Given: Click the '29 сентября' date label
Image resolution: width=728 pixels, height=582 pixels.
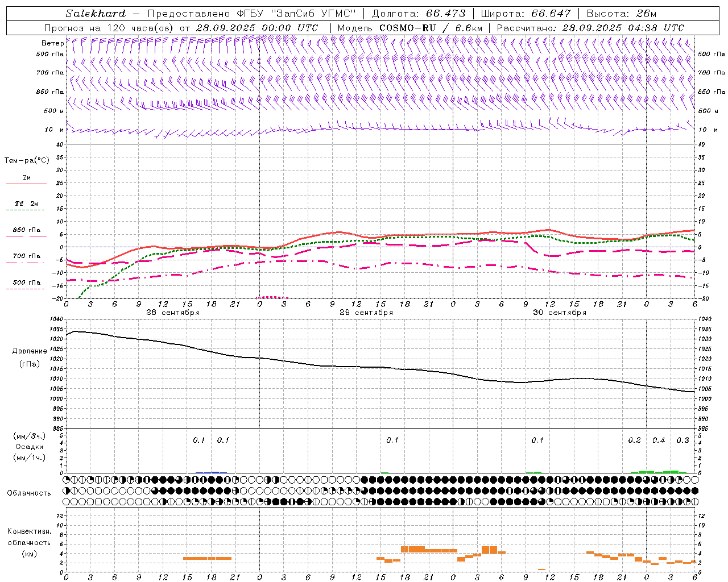Looking at the screenshot, I should point(366,313).
